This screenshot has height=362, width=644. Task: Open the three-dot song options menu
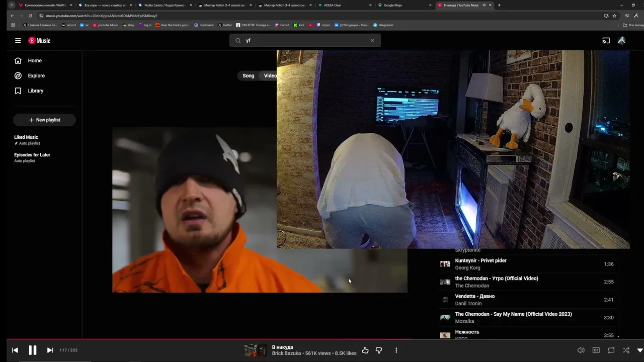pos(396,350)
